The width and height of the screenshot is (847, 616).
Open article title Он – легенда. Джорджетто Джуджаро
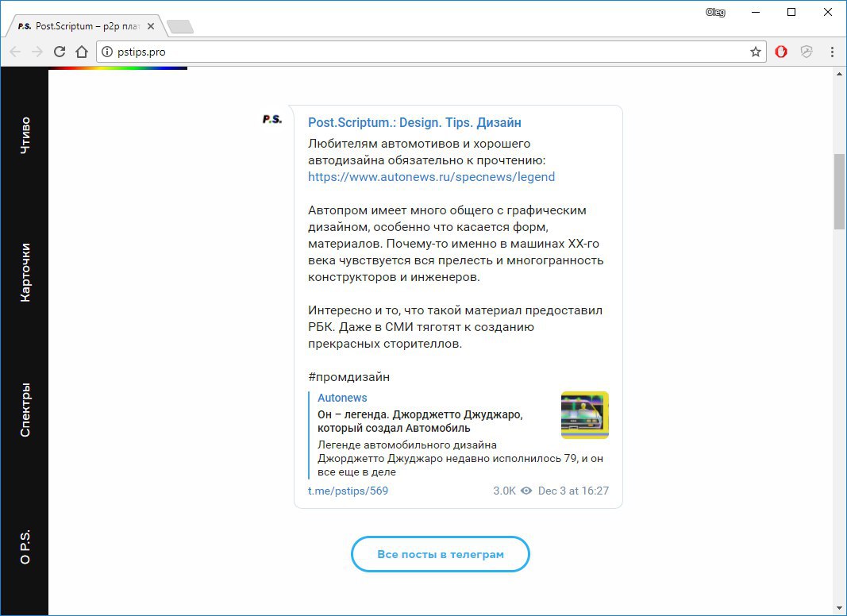pos(420,421)
